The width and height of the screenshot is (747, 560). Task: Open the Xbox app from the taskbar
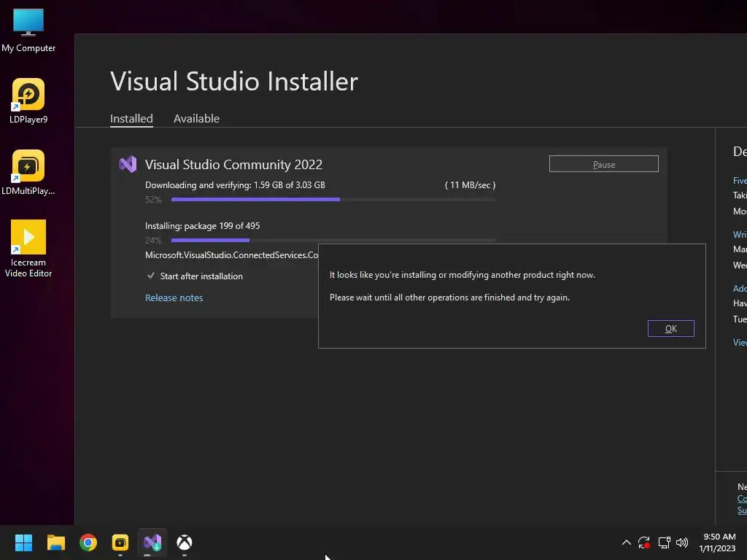(185, 542)
